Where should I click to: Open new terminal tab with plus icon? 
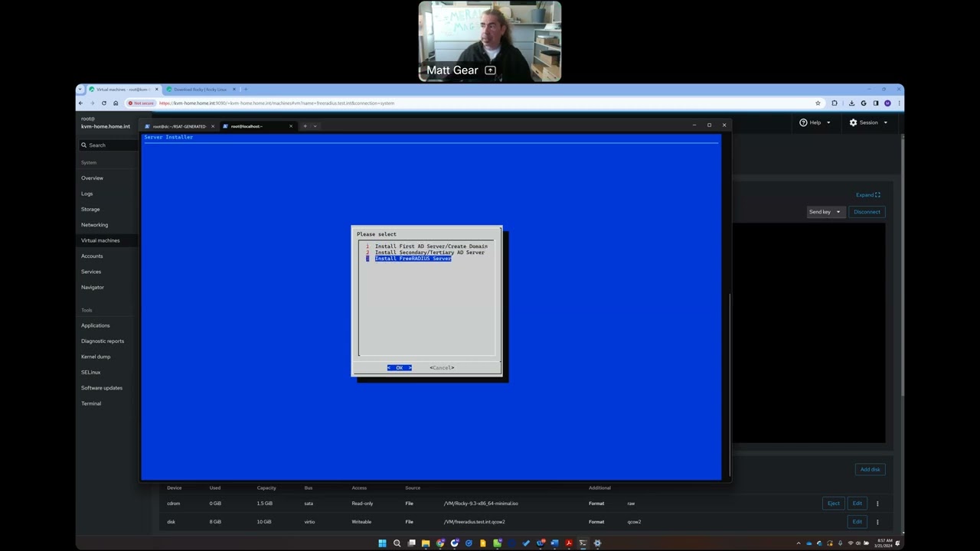[305, 126]
